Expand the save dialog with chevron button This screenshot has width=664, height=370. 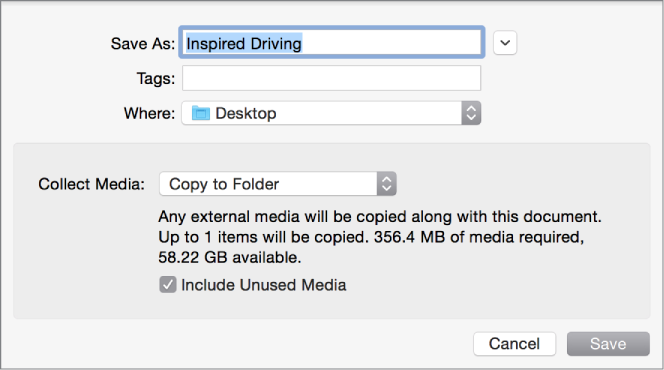pos(505,43)
